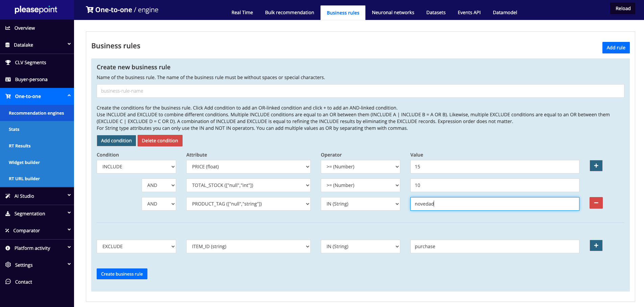
Task: Click the Contact chat bubble icon
Action: (x=8, y=282)
